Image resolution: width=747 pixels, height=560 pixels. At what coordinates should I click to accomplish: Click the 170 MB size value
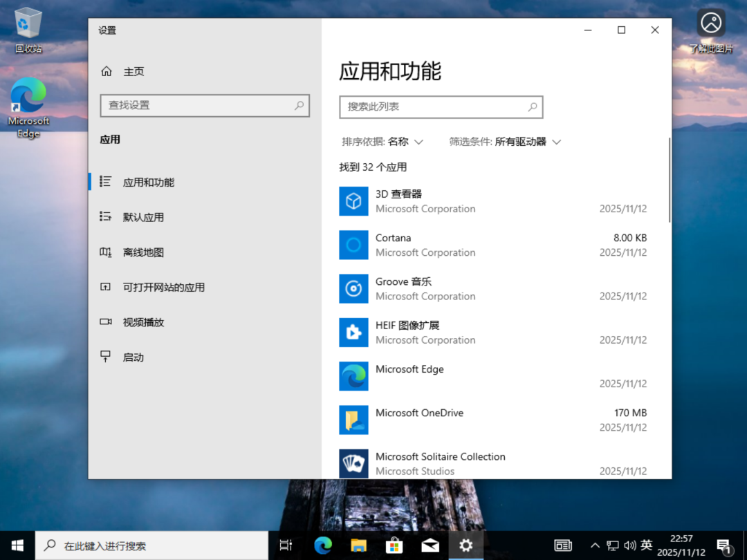pos(630,413)
